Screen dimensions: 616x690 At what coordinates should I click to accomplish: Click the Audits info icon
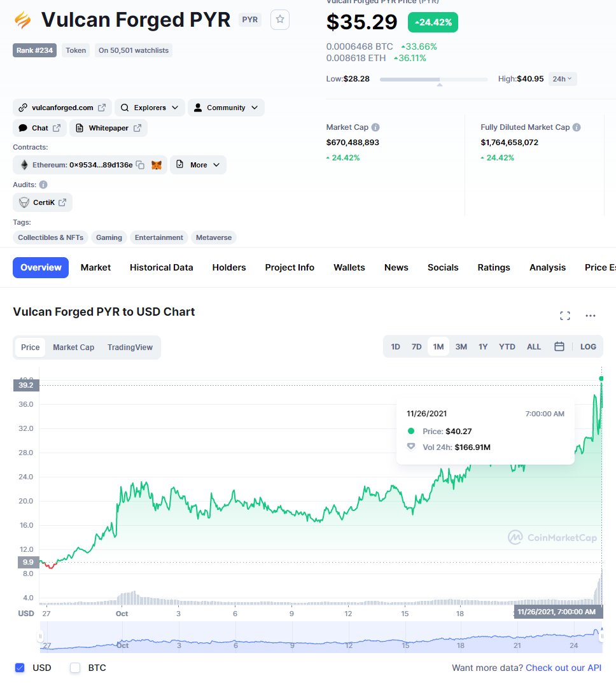[x=43, y=185]
